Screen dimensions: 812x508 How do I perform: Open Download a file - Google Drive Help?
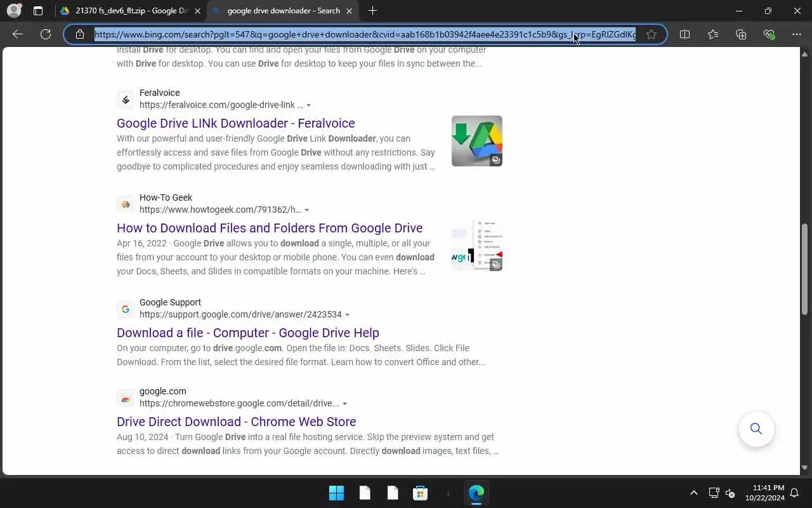tap(248, 333)
